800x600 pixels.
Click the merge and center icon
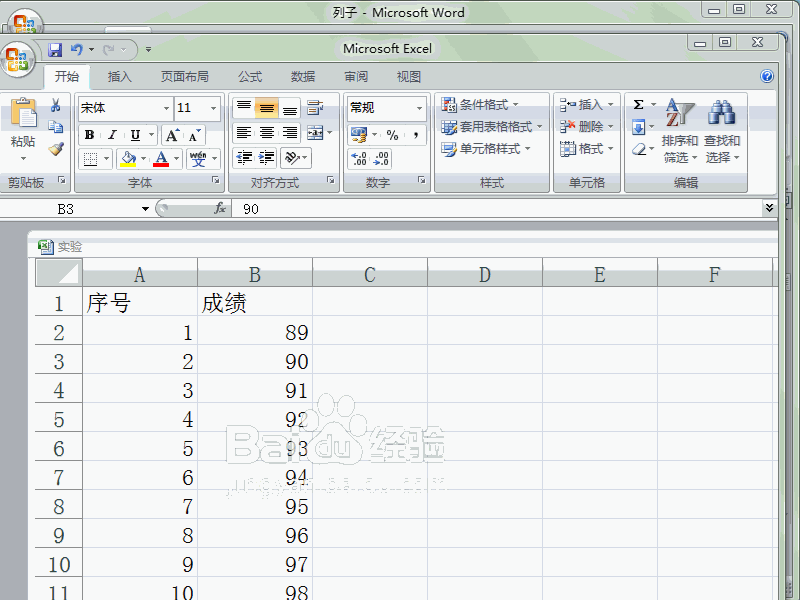pyautogui.click(x=315, y=133)
